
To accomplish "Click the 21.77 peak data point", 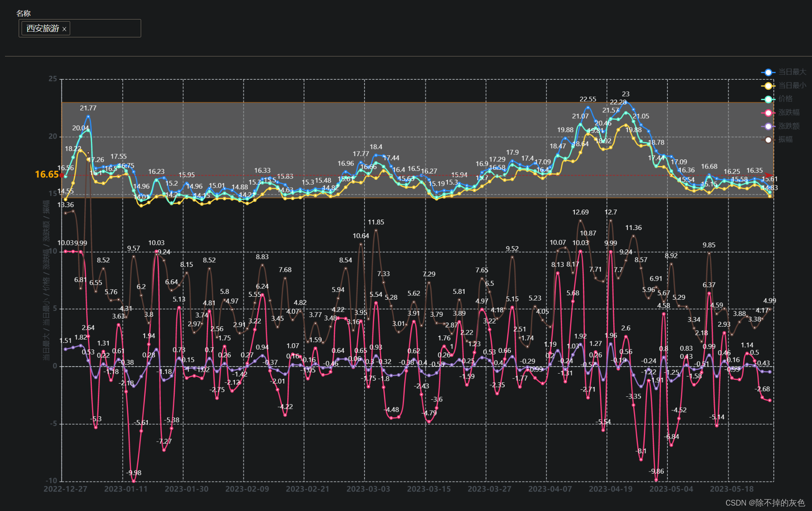I will point(88,116).
